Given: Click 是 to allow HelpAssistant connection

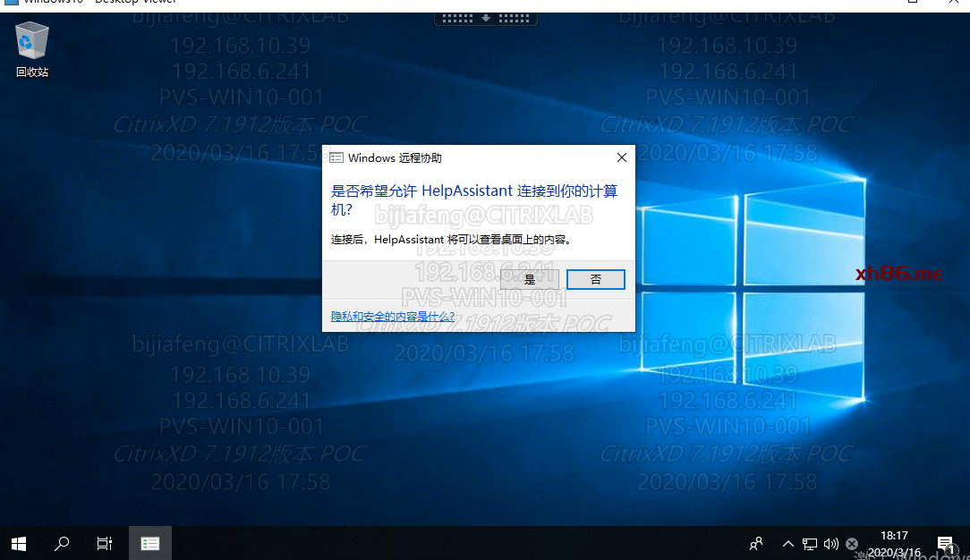Looking at the screenshot, I should 530,279.
